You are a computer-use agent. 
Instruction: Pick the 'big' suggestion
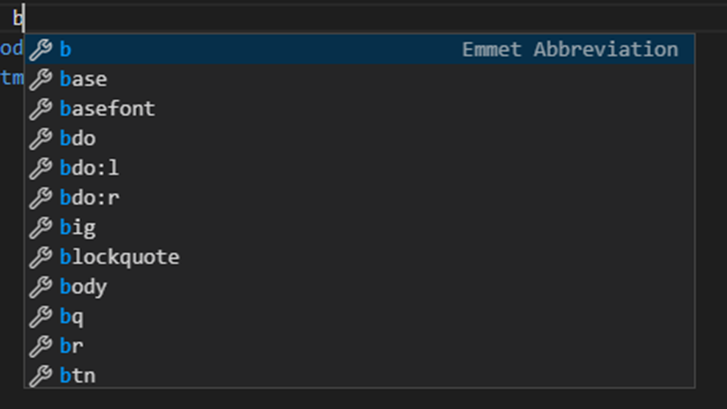click(x=359, y=227)
